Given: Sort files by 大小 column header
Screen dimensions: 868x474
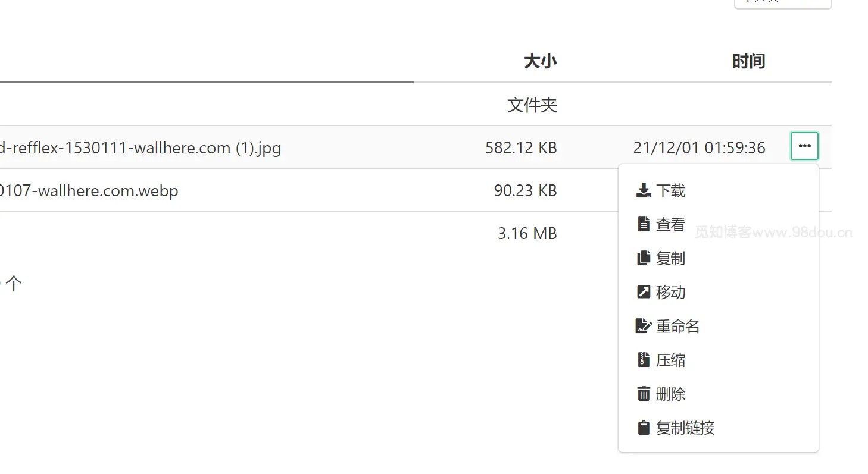Looking at the screenshot, I should click(x=539, y=61).
